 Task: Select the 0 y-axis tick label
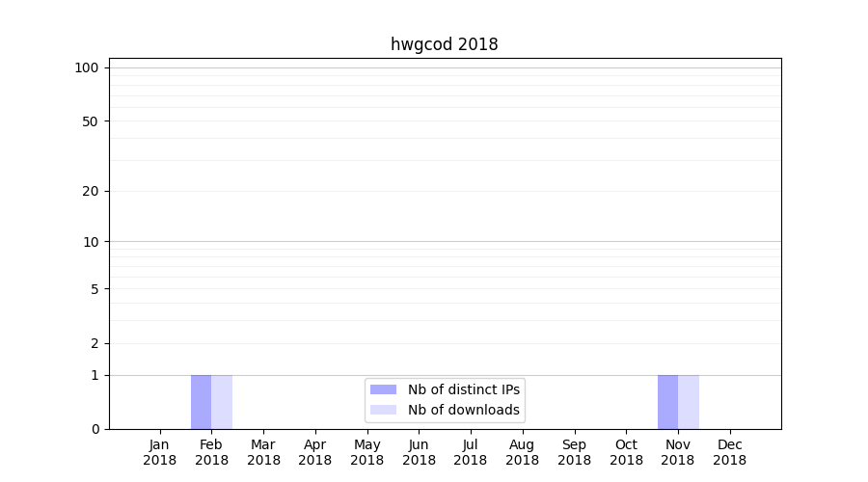pyautogui.click(x=95, y=429)
